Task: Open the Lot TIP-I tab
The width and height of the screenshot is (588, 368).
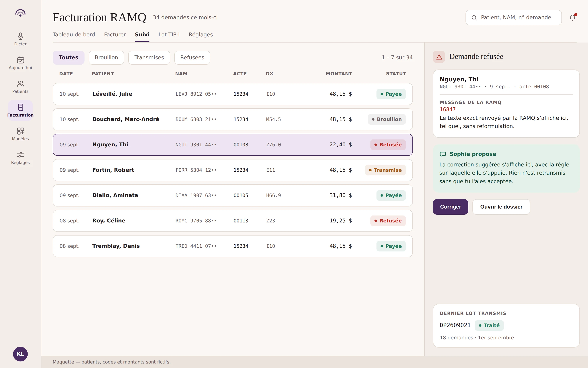Action: tap(169, 35)
